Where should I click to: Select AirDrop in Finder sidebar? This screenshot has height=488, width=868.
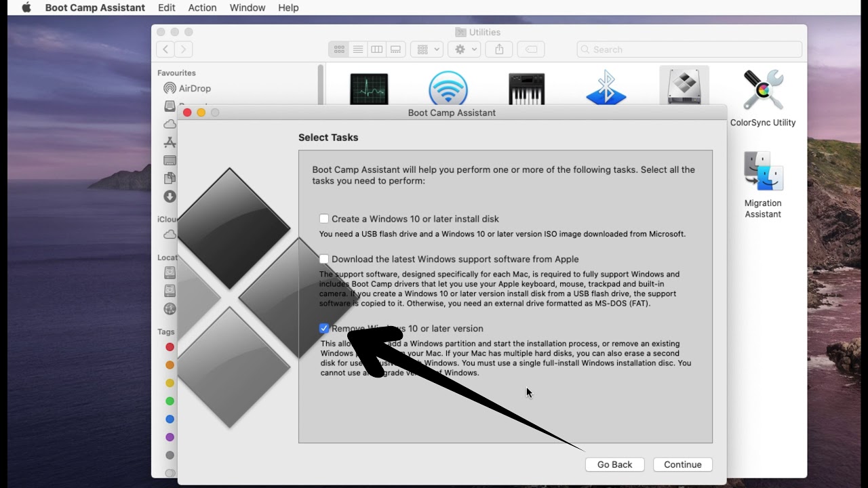pos(187,88)
